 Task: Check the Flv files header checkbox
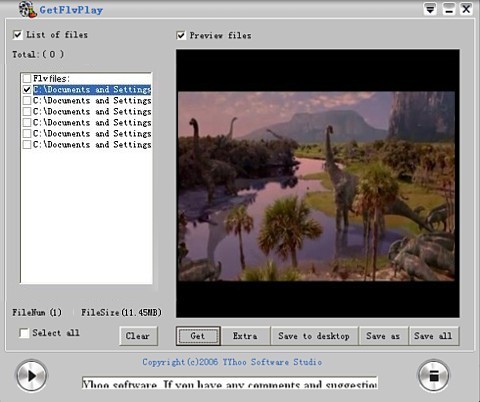tap(27, 79)
